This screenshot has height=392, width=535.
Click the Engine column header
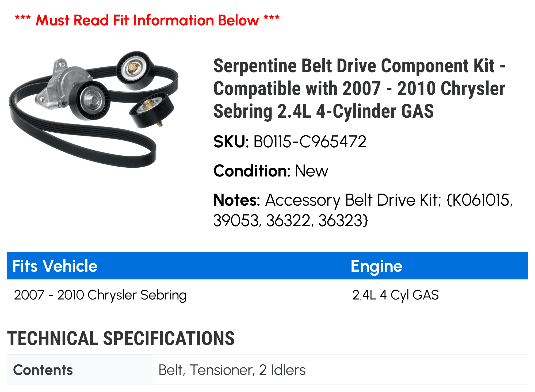[x=376, y=266]
